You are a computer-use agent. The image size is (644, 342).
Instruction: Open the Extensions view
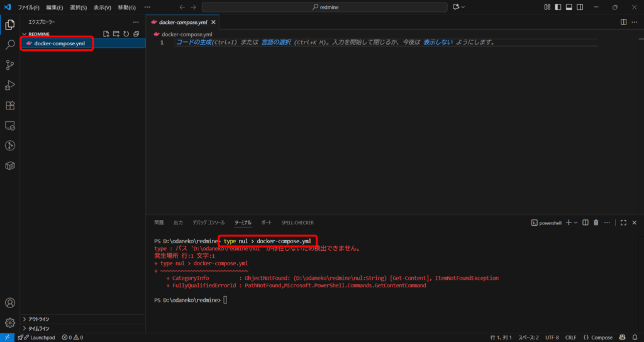[10, 105]
